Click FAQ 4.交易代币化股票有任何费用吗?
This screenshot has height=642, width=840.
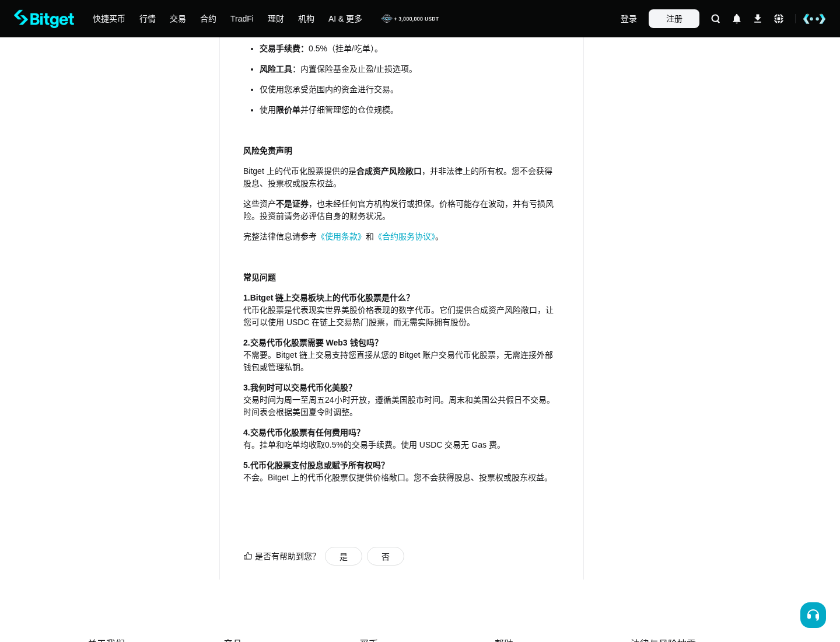point(302,432)
